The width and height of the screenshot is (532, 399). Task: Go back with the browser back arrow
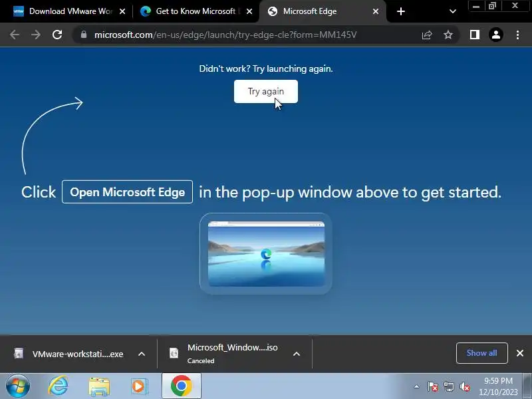pos(15,35)
